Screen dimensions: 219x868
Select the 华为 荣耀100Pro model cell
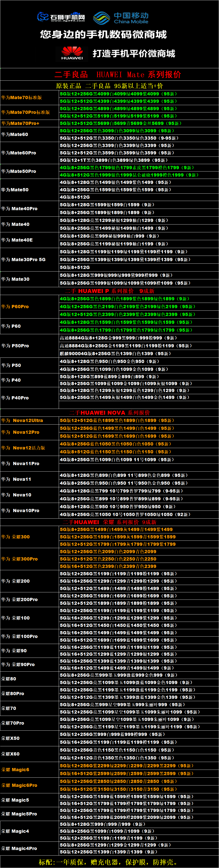click(30, 636)
